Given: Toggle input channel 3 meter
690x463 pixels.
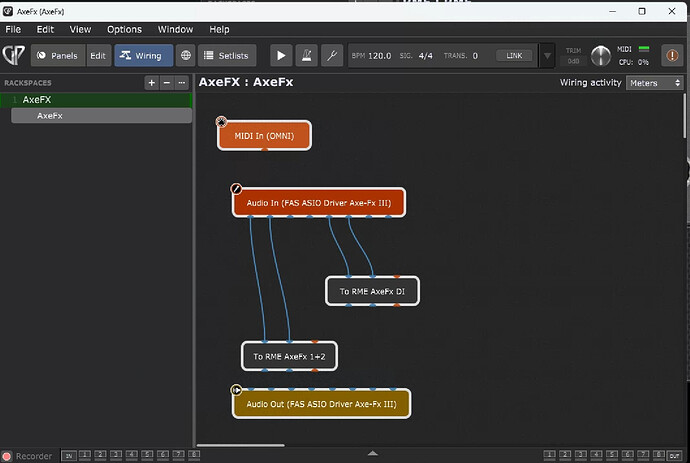Looking at the screenshot, I should (x=116, y=455).
